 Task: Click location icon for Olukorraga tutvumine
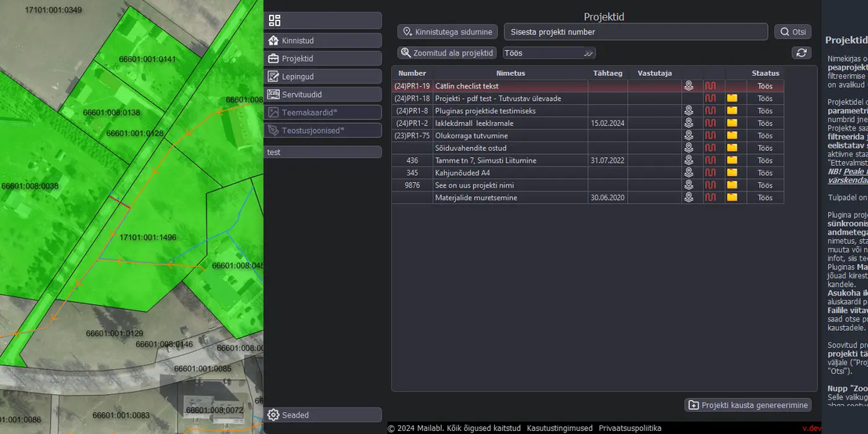click(689, 135)
